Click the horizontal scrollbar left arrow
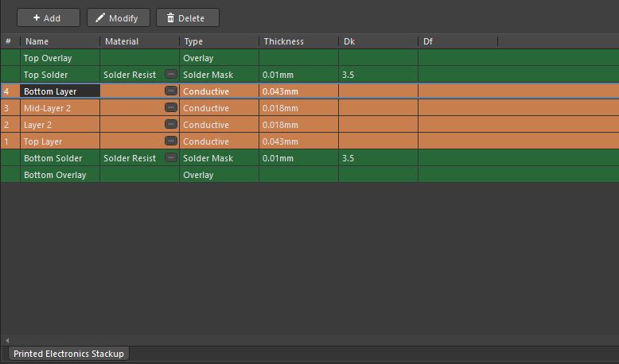This screenshot has height=364, width=619. (7, 340)
